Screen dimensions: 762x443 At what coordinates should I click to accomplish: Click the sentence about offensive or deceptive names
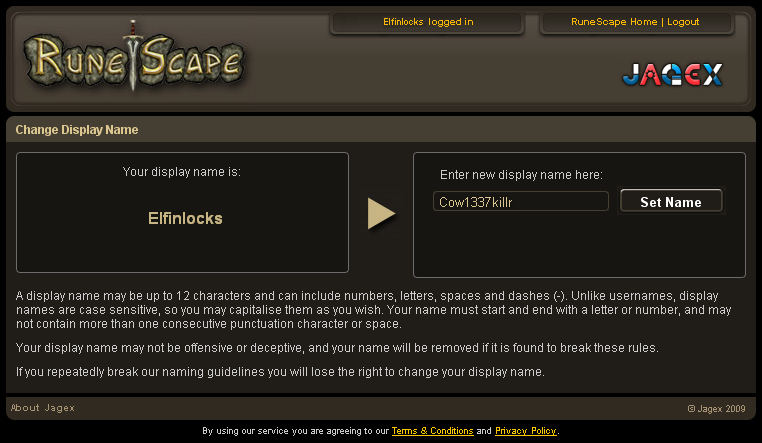click(x=337, y=348)
